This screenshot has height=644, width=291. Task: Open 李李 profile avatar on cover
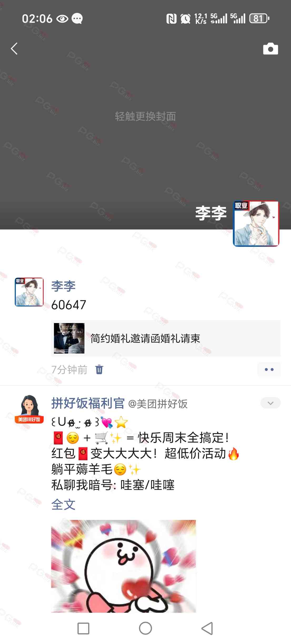tap(256, 224)
